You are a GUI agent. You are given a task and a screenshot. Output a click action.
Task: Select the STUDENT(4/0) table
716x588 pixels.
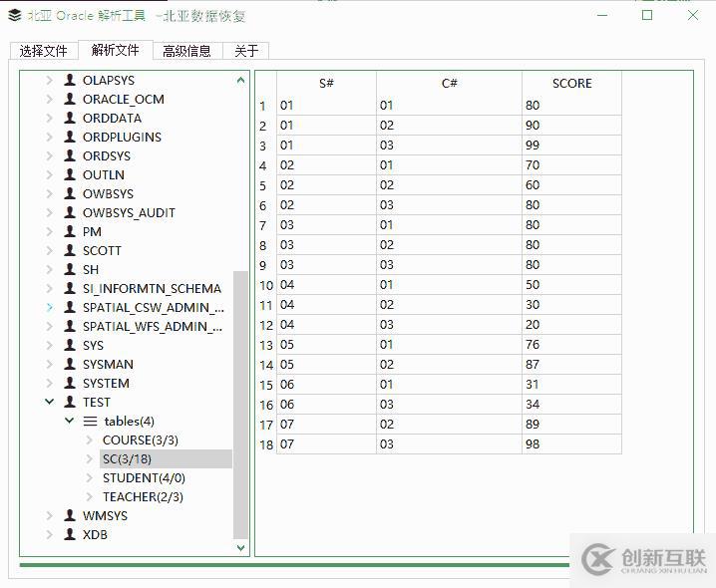click(144, 478)
